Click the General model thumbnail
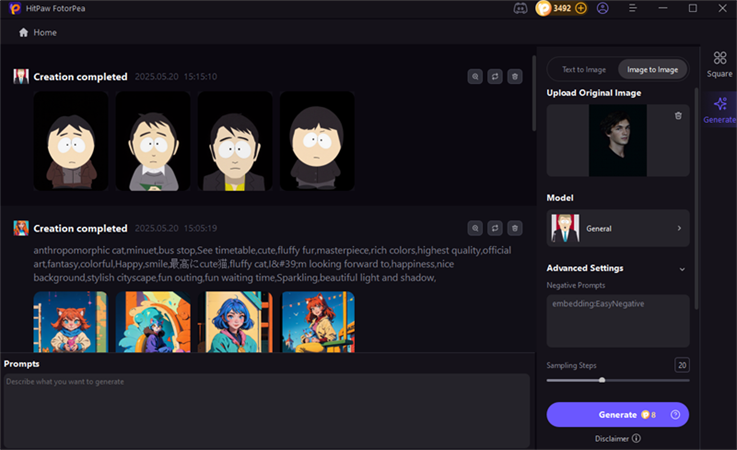The image size is (737, 450). point(565,229)
